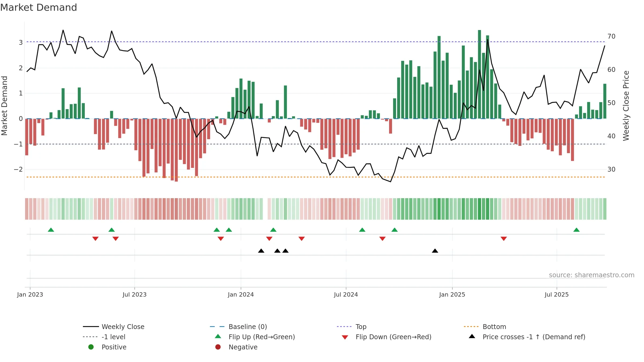644x362 pixels.
Task: Click the red Flip Down triangle in the legend
Action: pos(345,337)
